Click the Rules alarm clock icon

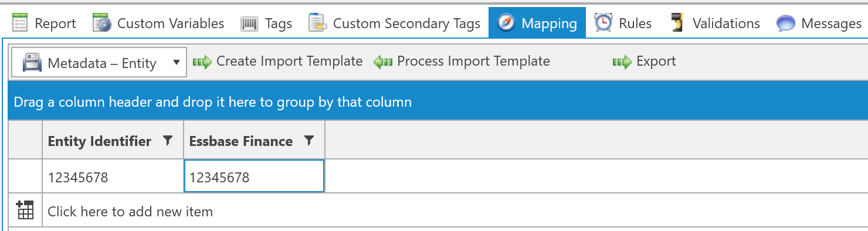pos(603,23)
